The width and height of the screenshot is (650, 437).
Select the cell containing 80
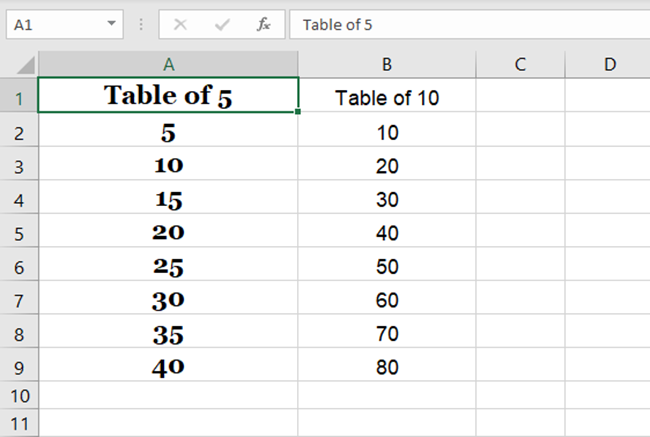pyautogui.click(x=387, y=367)
